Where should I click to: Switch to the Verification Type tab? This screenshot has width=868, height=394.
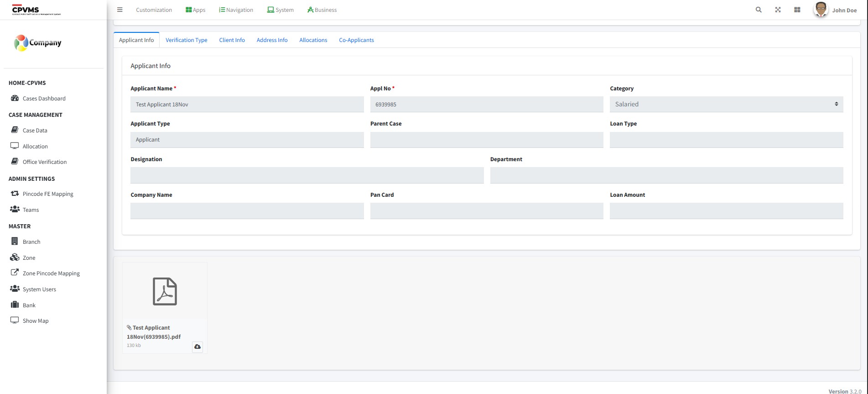186,40
